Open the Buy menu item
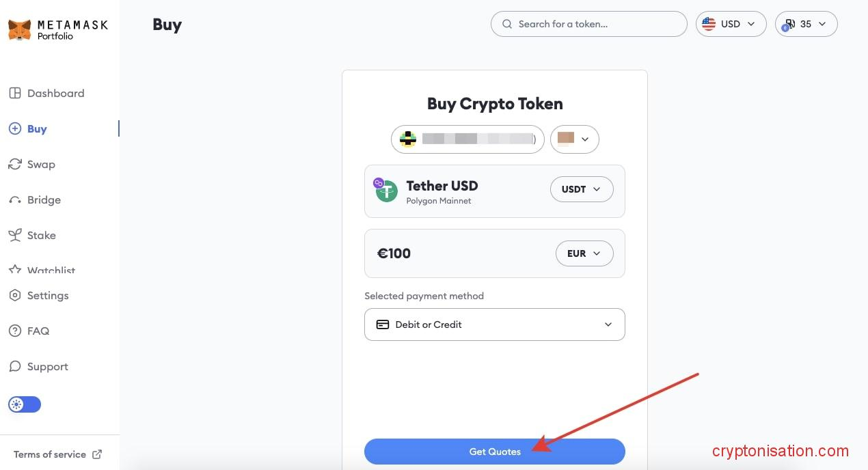Screen dimensions: 868x470 [x=37, y=129]
